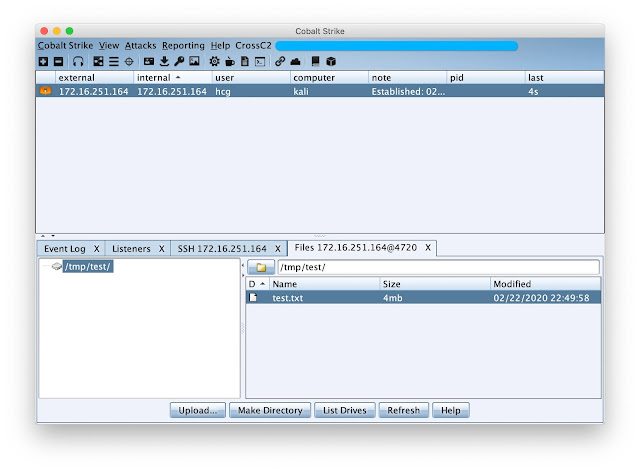The image size is (640, 471).
Task: Click the test.txt file icon
Action: click(253, 298)
